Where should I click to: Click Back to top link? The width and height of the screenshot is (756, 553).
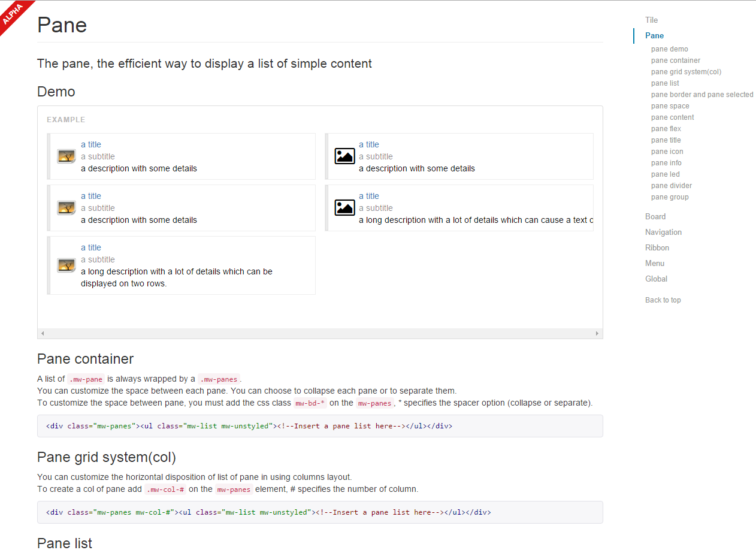click(663, 300)
